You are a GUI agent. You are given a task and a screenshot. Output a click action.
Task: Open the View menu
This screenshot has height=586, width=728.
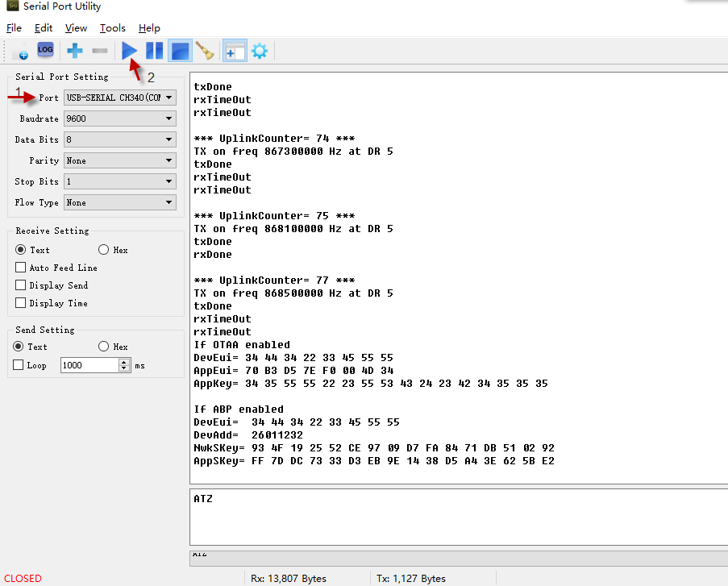coord(76,28)
